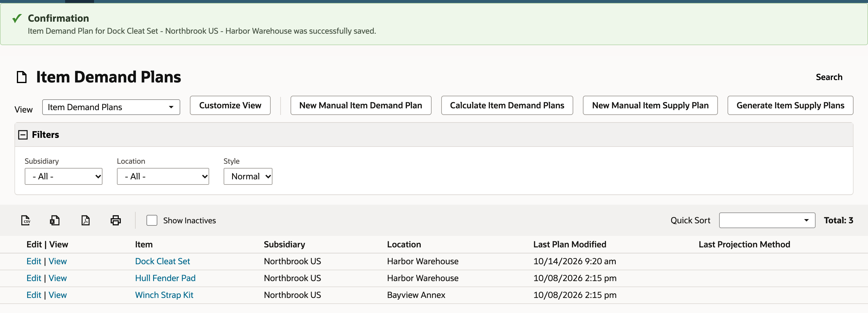Click the 10/14/2026 9:20 am timestamp

574,261
